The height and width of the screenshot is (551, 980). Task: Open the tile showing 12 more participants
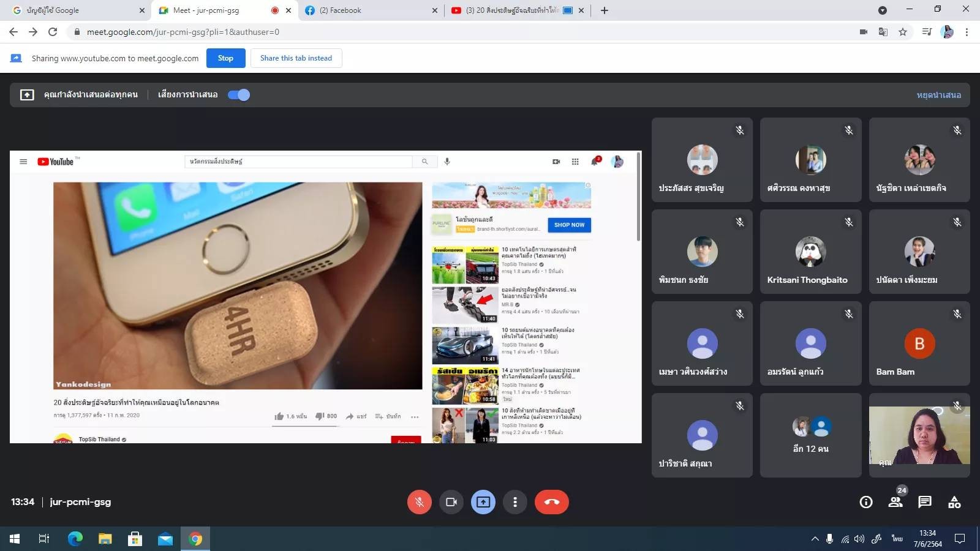click(x=810, y=435)
